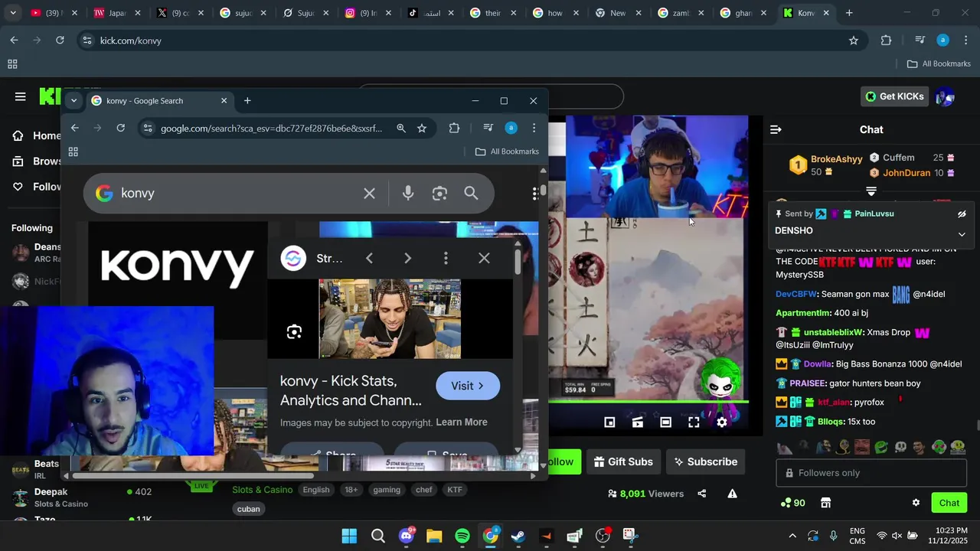The height and width of the screenshot is (551, 980).
Task: Switch to the Japan tab
Action: (x=115, y=13)
